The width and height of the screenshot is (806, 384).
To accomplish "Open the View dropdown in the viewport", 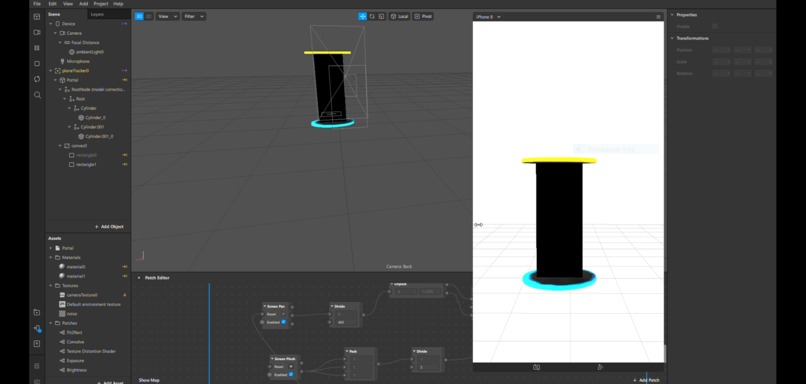I will [x=168, y=16].
